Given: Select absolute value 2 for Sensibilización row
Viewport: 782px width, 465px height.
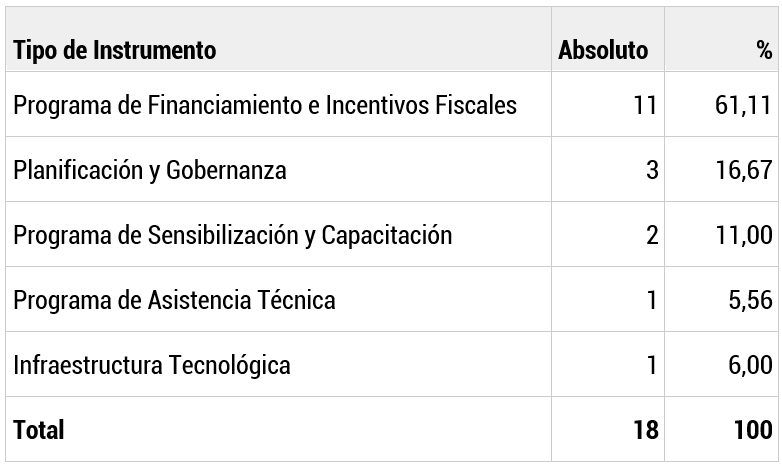Looking at the screenshot, I should point(652,235).
